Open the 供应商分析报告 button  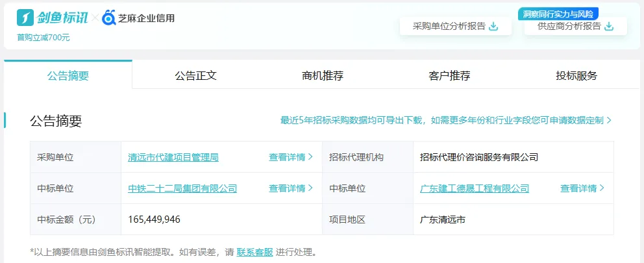point(575,27)
